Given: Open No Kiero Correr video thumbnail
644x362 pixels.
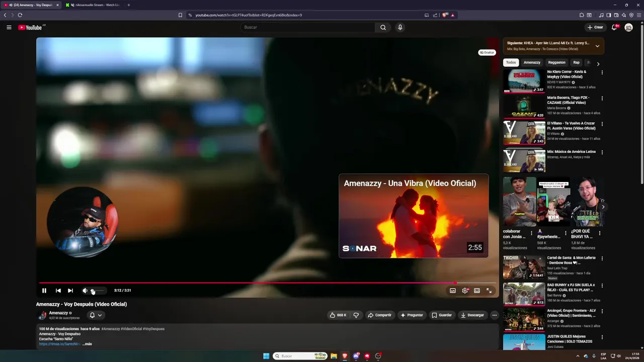Looking at the screenshot, I should point(524,81).
